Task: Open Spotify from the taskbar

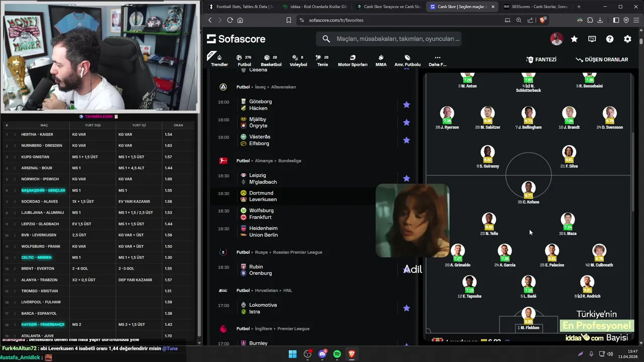Action: click(337, 354)
